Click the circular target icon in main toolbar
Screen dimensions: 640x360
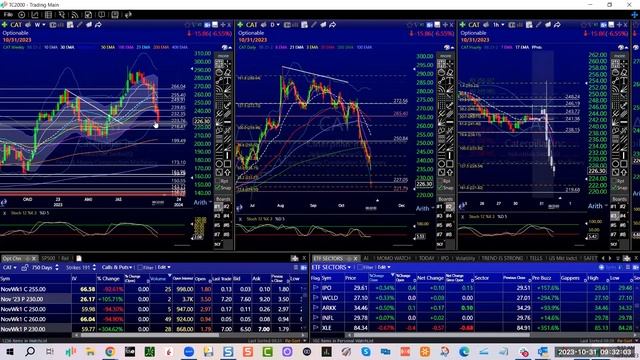pos(21,15)
